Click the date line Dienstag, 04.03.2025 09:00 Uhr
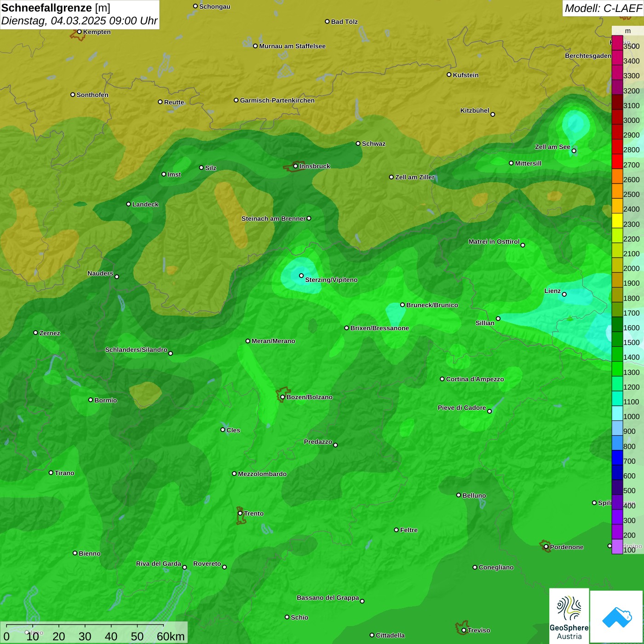644x644 pixels. pos(79,21)
